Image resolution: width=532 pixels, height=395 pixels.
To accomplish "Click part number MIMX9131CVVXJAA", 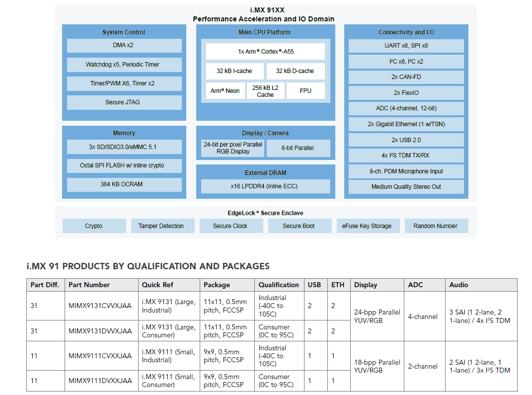I will tap(100, 306).
